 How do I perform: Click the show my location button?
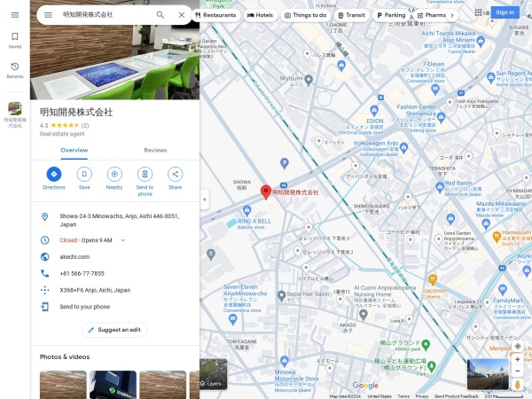pyautogui.click(x=518, y=347)
